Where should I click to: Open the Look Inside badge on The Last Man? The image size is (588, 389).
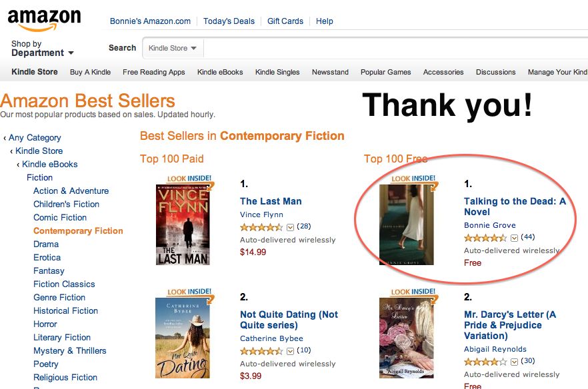189,179
